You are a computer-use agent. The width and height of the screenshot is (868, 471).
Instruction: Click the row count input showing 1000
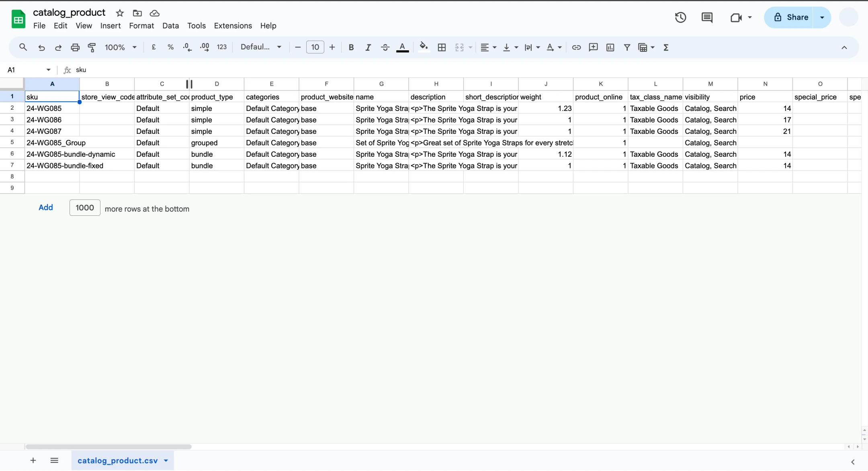[85, 208]
